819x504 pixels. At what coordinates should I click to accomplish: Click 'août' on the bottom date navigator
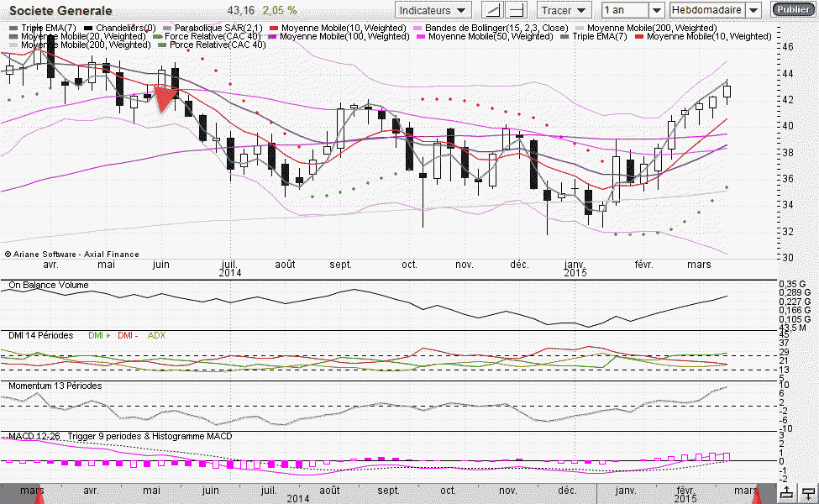(329, 491)
